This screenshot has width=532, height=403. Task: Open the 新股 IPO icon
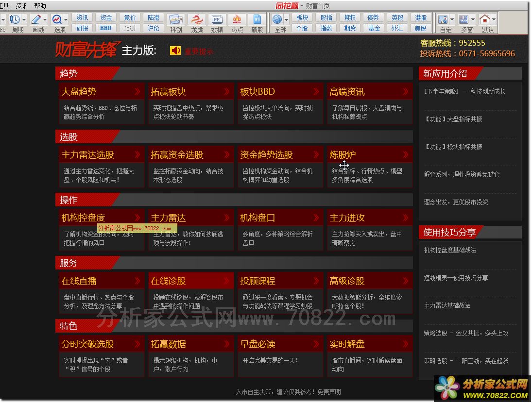point(257,19)
